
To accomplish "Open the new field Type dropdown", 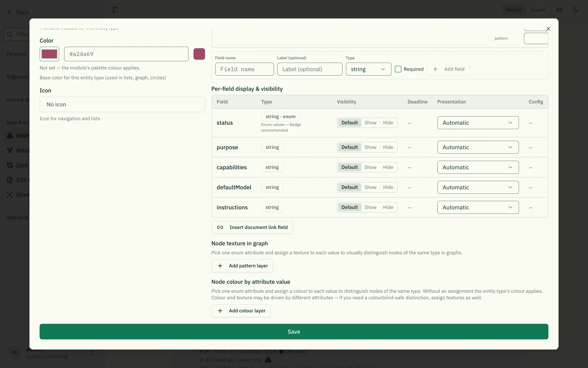I will tap(368, 69).
